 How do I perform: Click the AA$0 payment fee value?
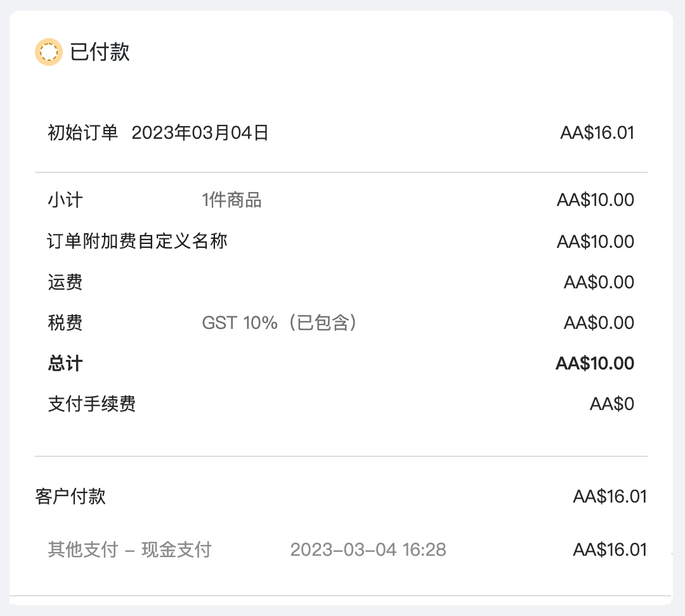612,404
